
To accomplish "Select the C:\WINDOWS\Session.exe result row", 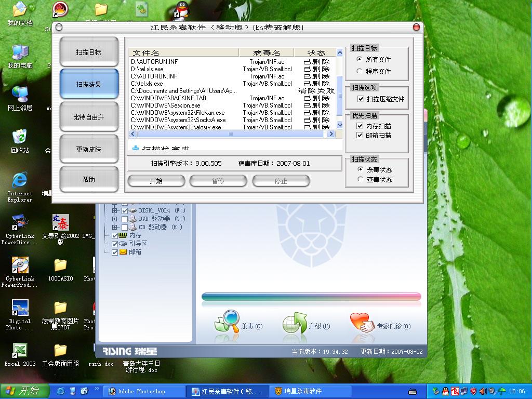I will coord(232,105).
